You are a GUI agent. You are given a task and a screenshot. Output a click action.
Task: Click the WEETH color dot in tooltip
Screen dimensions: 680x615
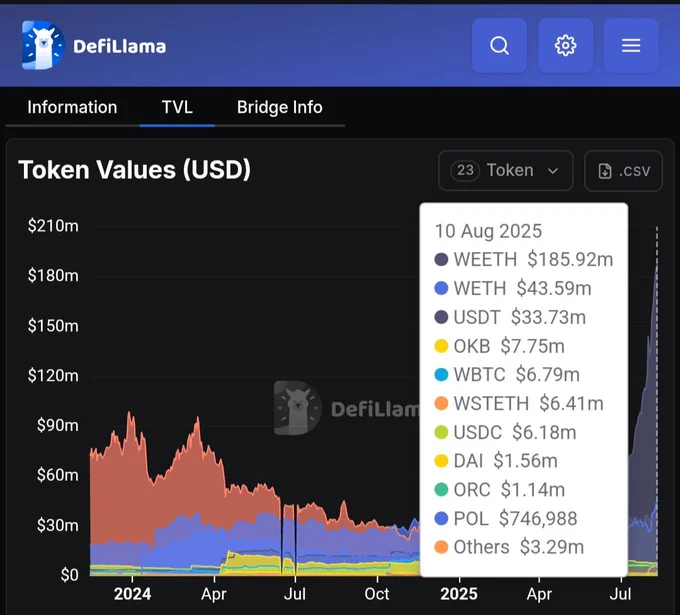tap(441, 259)
